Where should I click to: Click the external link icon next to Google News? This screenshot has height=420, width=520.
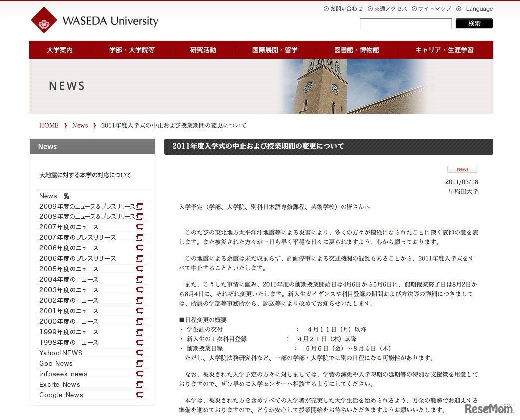tap(139, 395)
